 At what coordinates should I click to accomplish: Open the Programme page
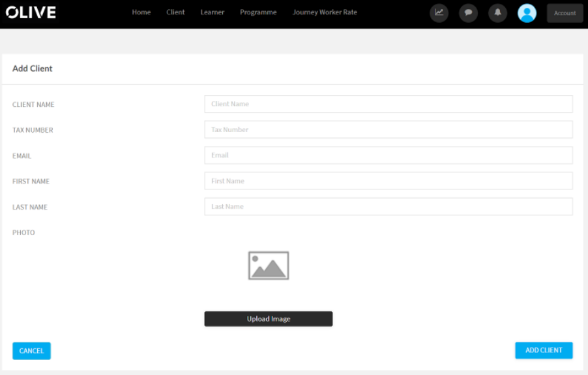coord(258,12)
